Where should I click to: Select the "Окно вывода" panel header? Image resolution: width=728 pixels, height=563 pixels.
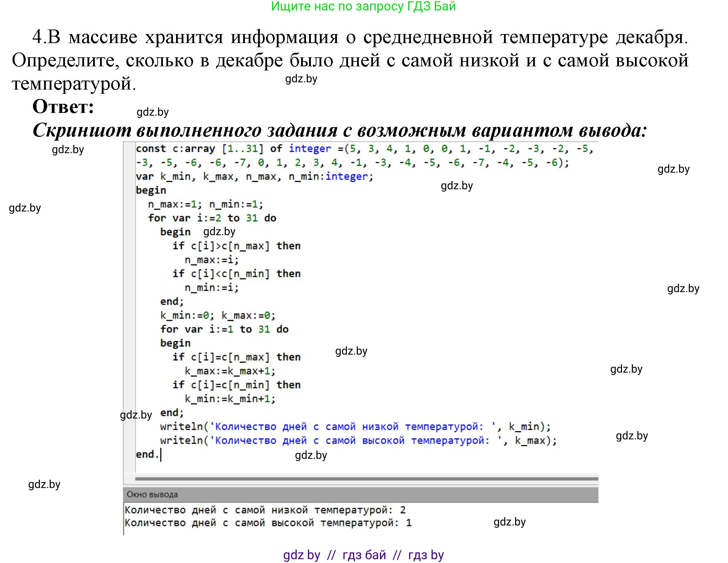coord(153,495)
